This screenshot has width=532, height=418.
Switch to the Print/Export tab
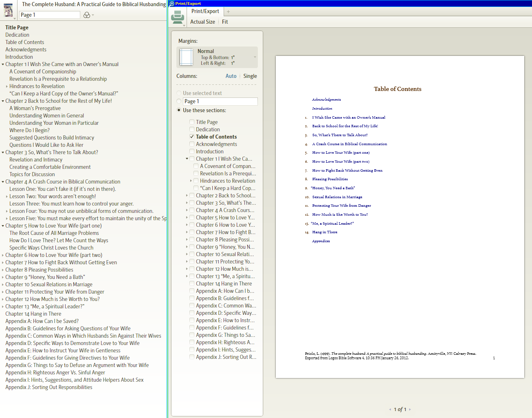click(205, 11)
